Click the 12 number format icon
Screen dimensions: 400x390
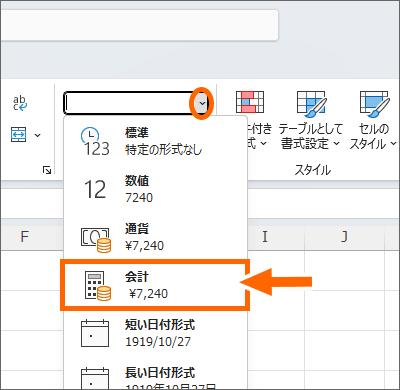(95, 190)
